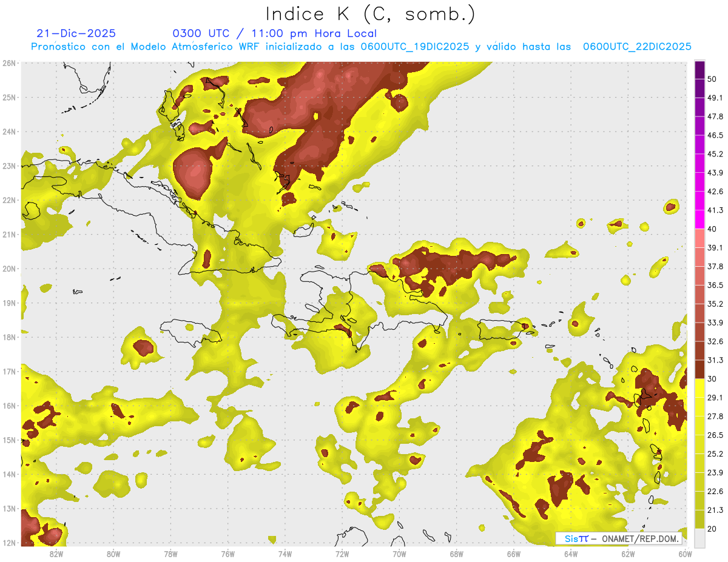Select the date '21-Dic-2025'
Image resolution: width=728 pixels, height=562 pixels.
[x=76, y=33]
